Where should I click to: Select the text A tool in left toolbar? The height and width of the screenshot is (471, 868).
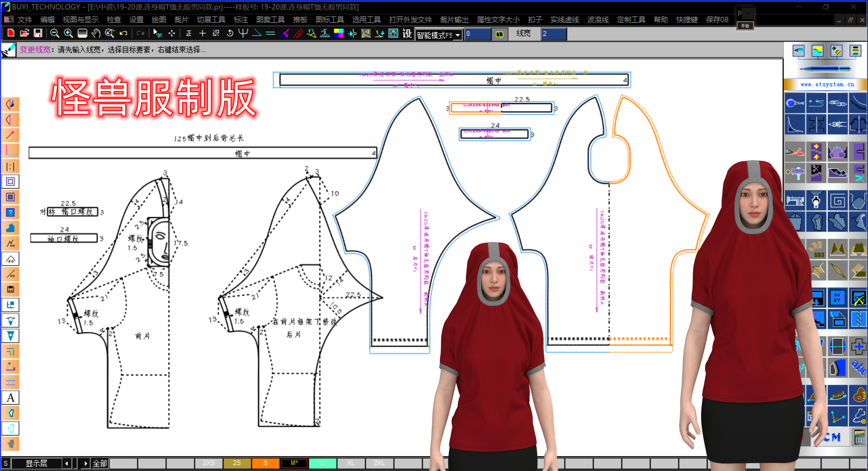[11, 397]
